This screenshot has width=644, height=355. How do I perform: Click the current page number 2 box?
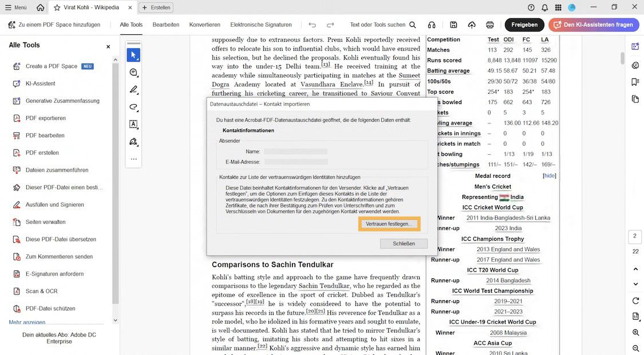pos(635,236)
